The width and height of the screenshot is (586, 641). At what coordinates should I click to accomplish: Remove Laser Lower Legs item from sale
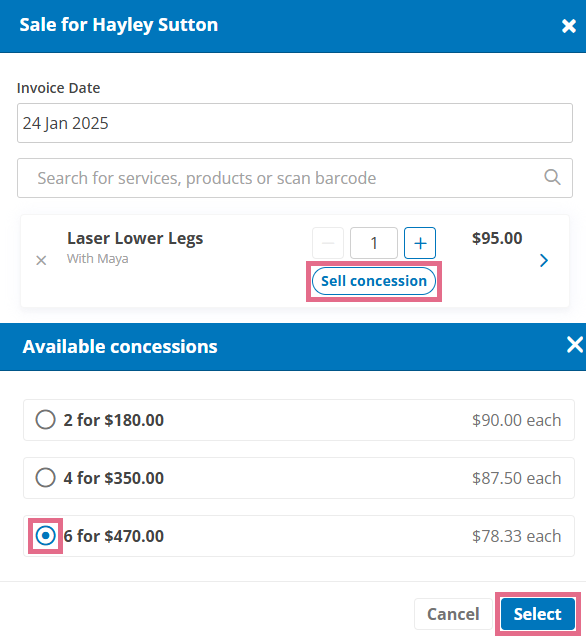[x=41, y=260]
